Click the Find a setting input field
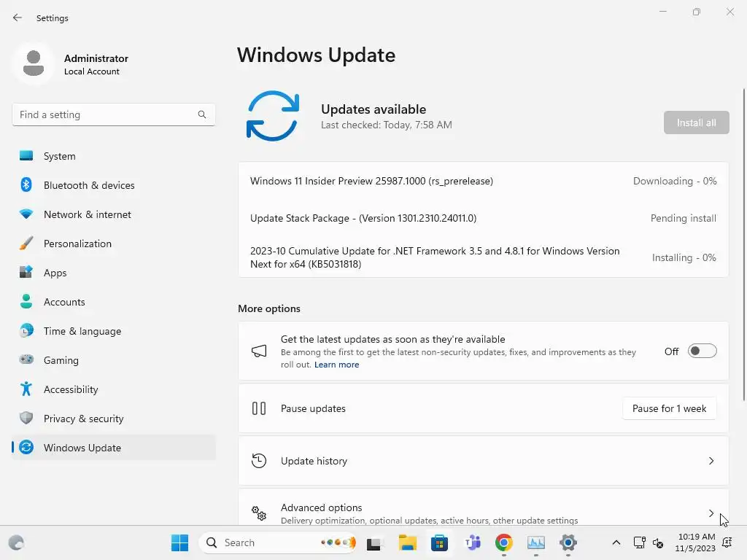 113,114
